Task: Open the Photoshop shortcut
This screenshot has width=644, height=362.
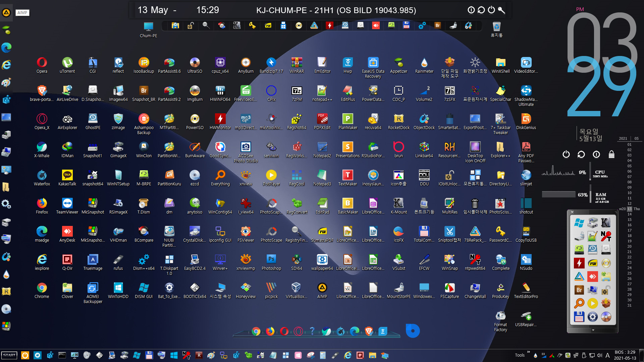Action: [271, 262]
